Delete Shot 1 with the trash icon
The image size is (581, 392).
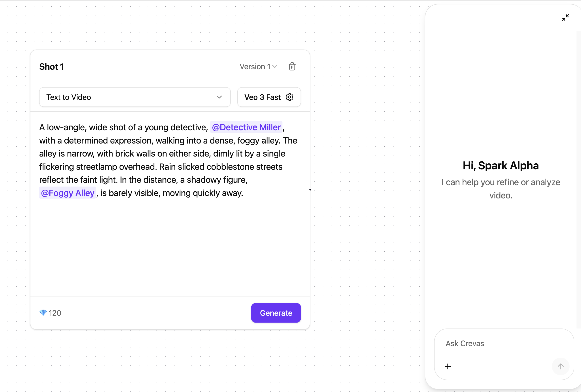click(292, 66)
